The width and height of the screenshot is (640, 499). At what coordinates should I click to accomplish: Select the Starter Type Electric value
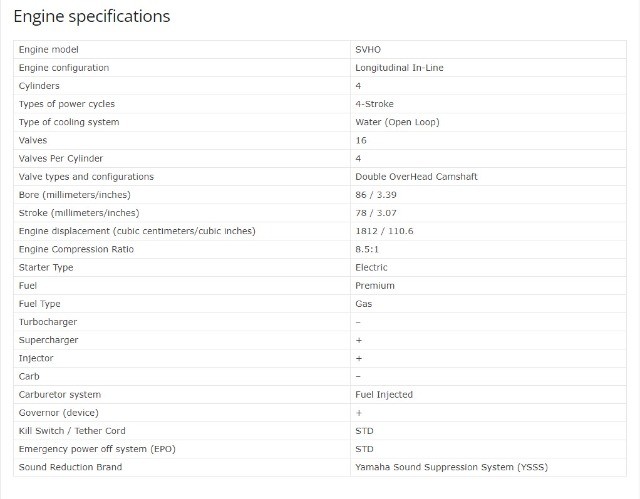(x=371, y=268)
